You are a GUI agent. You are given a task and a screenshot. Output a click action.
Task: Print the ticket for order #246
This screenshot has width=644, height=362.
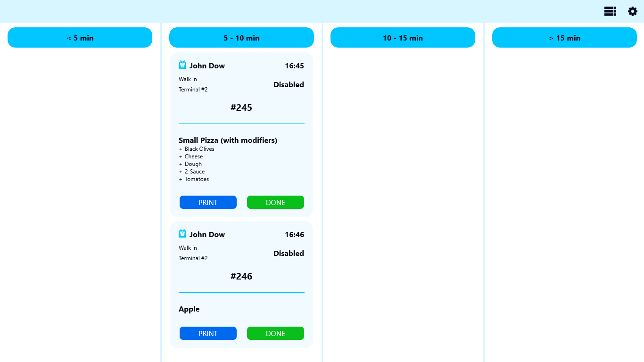(x=208, y=333)
